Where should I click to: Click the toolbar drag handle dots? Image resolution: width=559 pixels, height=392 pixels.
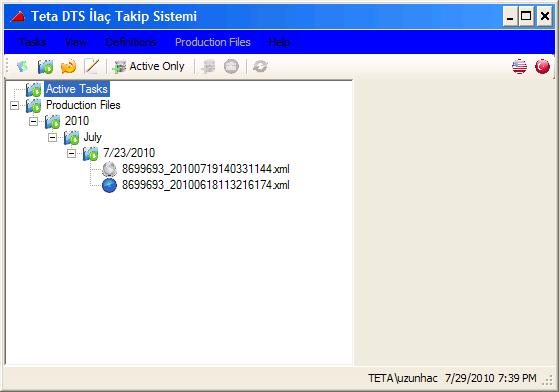pyautogui.click(x=7, y=67)
